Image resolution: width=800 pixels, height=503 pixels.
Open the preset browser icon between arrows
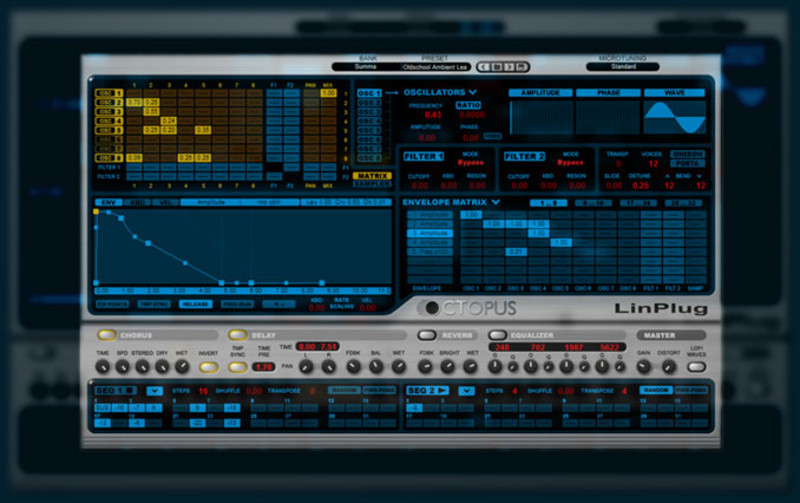tap(496, 67)
